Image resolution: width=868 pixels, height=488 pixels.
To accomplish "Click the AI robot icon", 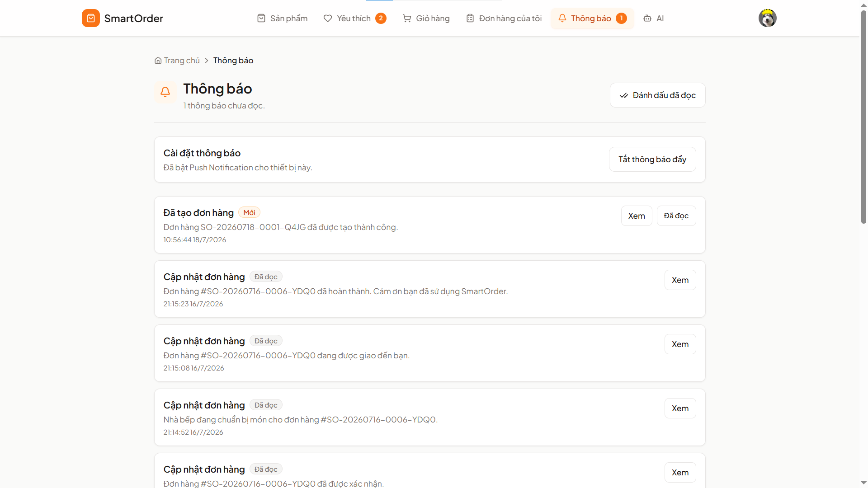I will click(647, 18).
